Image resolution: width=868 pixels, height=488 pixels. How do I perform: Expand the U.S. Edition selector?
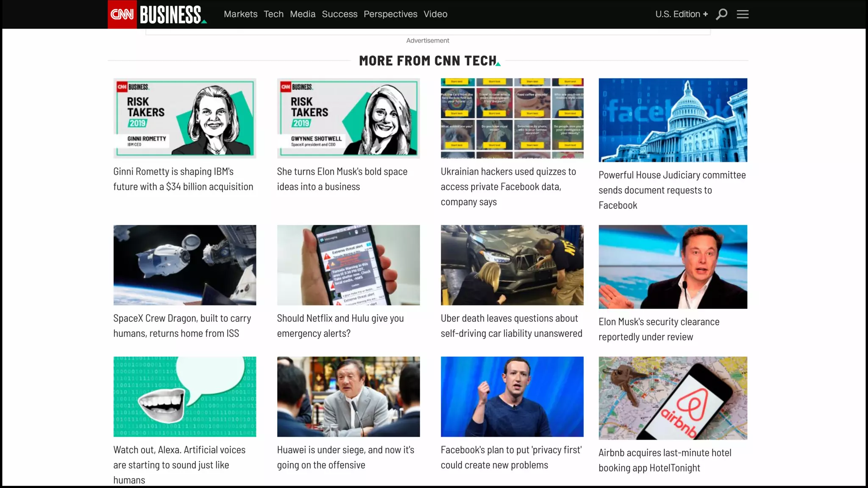(682, 14)
